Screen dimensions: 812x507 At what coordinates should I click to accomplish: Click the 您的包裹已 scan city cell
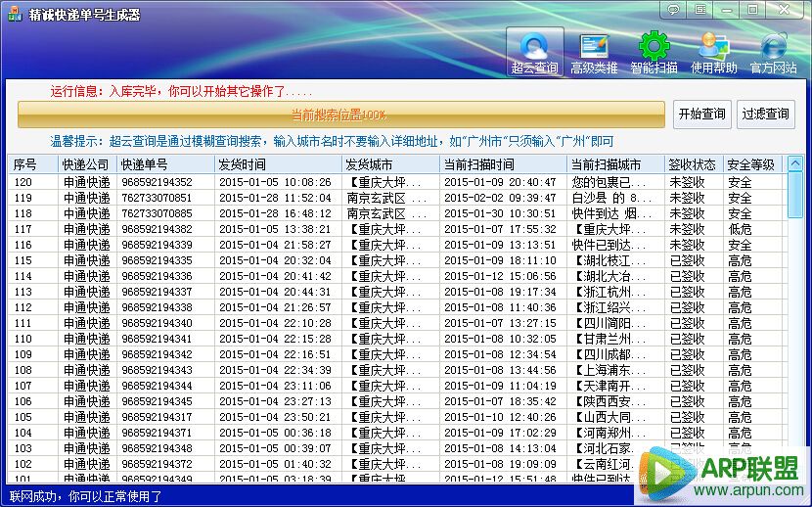click(609, 182)
